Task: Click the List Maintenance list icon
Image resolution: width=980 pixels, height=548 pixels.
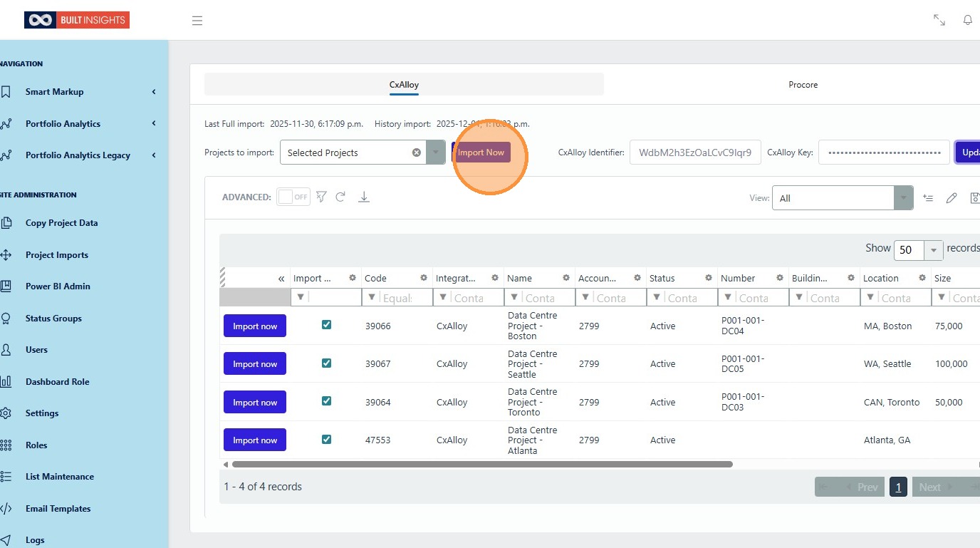Action: tap(6, 477)
